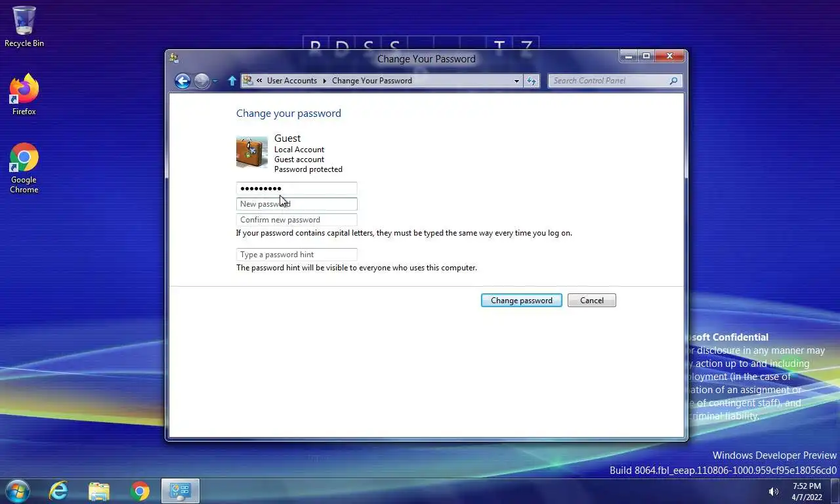Click the Control Panel taskbar button
Viewport: 840px width, 504px height.
click(x=180, y=490)
